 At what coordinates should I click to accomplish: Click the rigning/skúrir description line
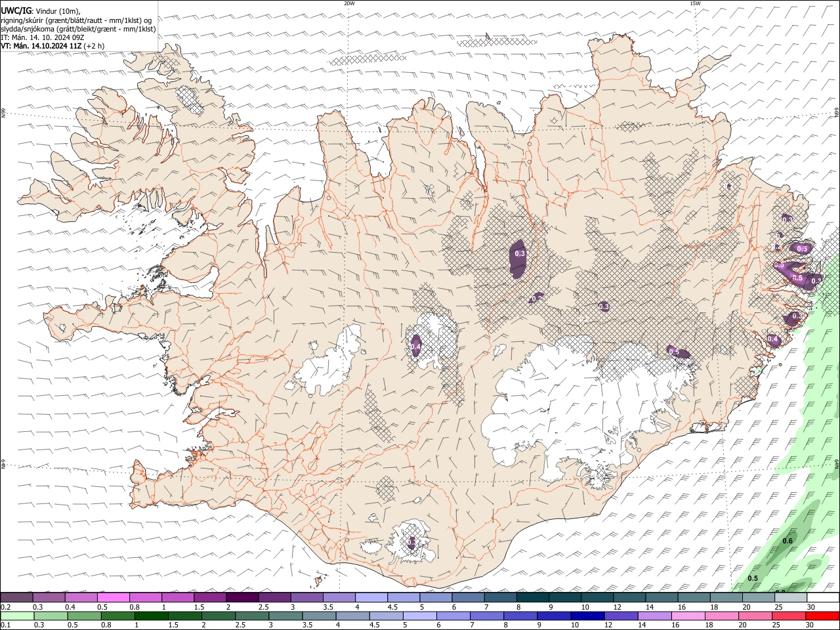pyautogui.click(x=76, y=20)
